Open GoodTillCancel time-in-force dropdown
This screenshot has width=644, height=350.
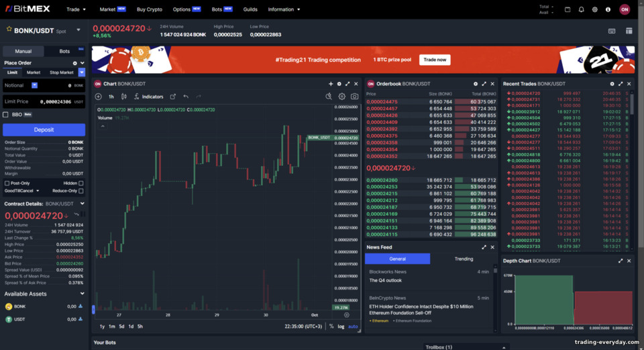(21, 191)
